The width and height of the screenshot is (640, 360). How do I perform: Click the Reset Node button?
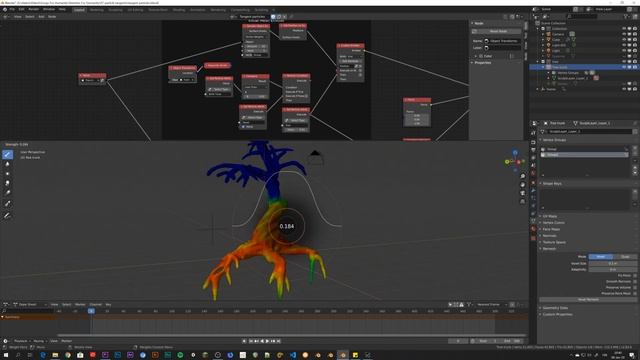coord(498,31)
